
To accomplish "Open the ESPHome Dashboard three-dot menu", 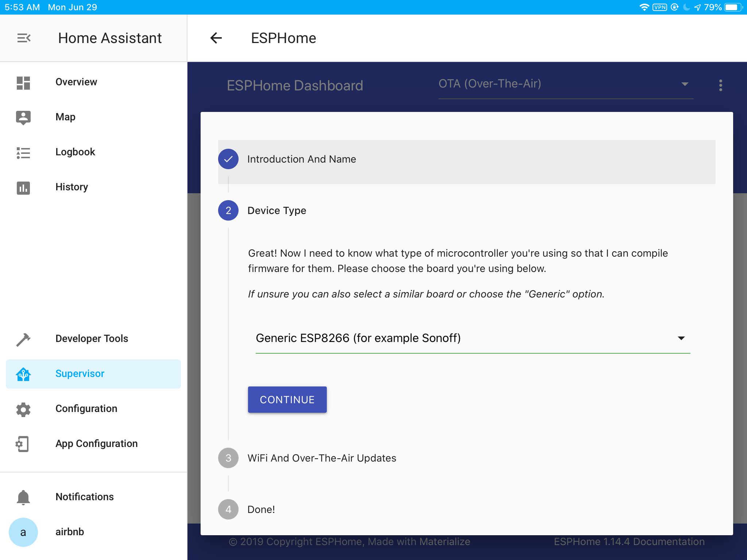I will (720, 85).
